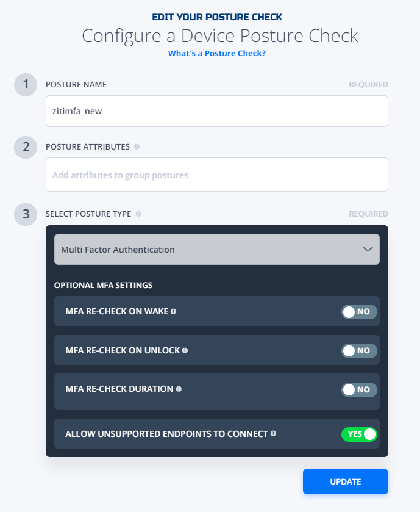Viewport: 420px width, 512px height.
Task: Click info icon beside Select Posture Type
Action: click(x=138, y=214)
